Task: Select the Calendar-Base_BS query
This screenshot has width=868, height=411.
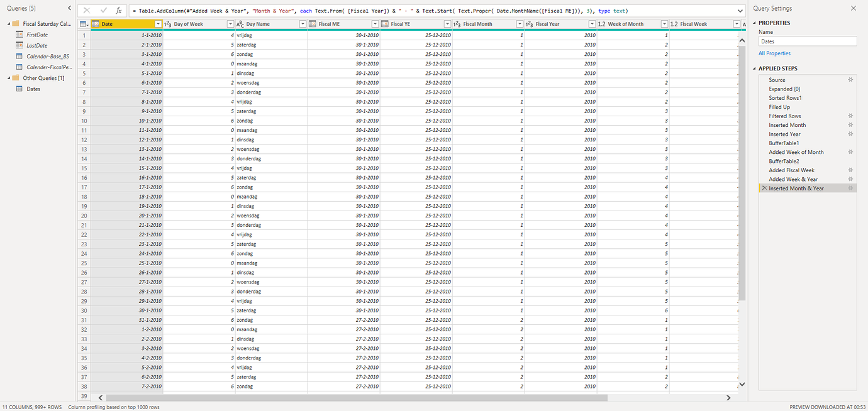Action: point(48,56)
